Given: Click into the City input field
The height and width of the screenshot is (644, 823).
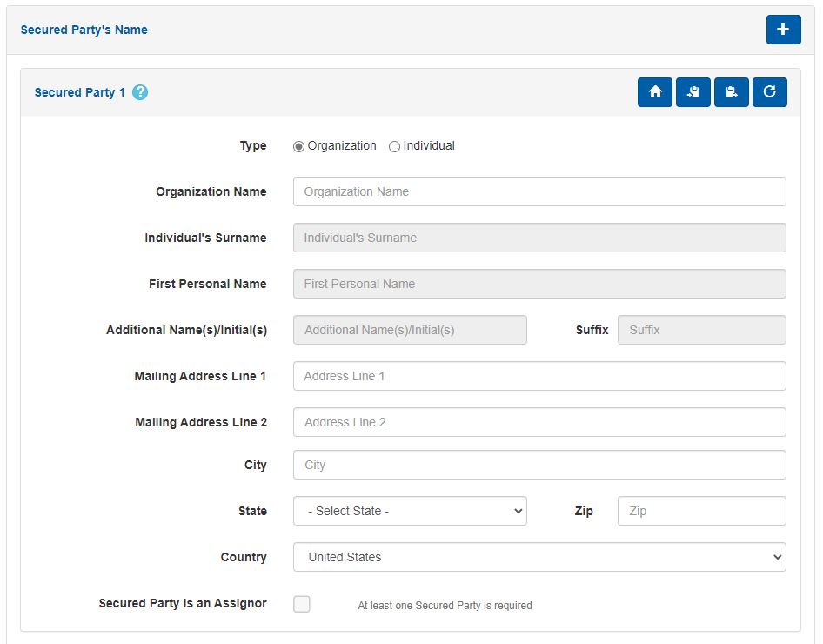Looking at the screenshot, I should tap(539, 465).
